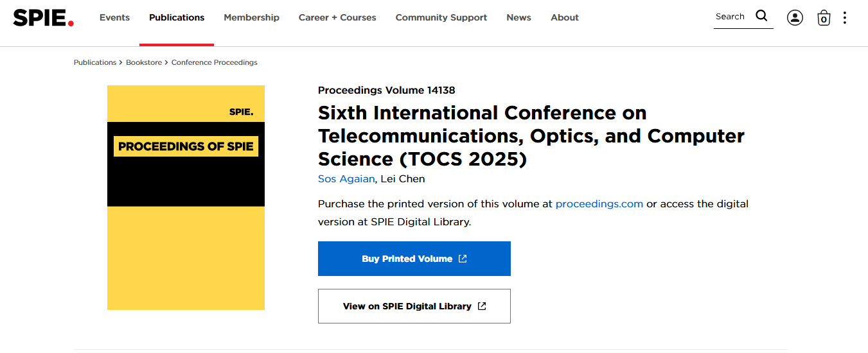Open the About menu
The height and width of the screenshot is (353, 868).
565,17
